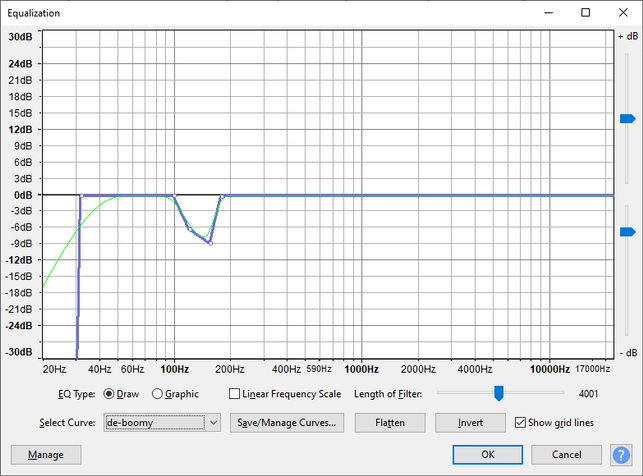Click the 17000Hz frequency axis label

click(x=593, y=369)
